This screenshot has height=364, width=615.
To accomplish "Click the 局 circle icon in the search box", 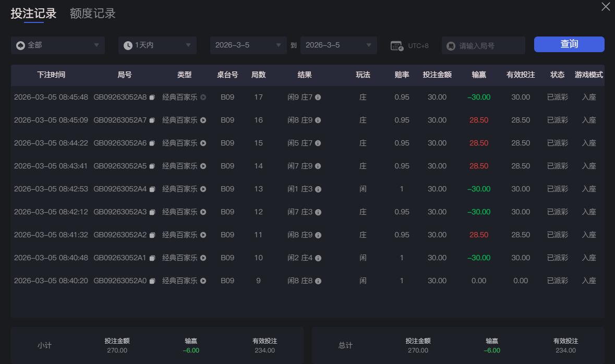I will [451, 45].
